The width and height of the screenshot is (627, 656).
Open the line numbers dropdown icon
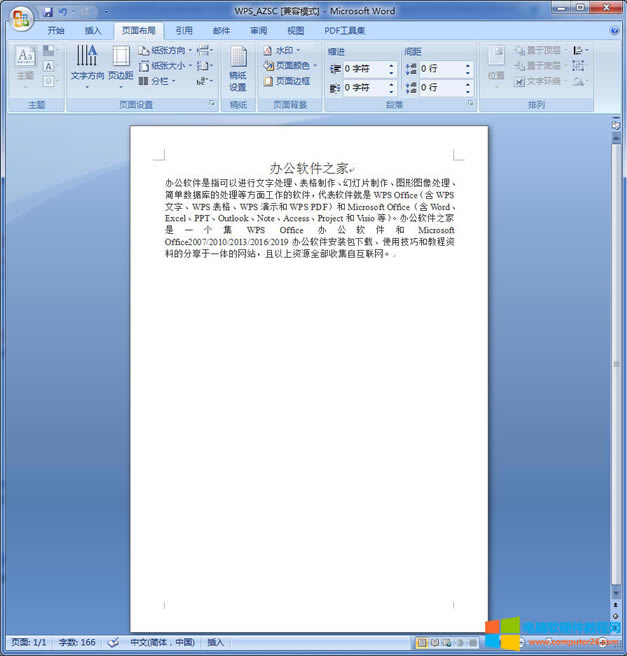pyautogui.click(x=205, y=66)
